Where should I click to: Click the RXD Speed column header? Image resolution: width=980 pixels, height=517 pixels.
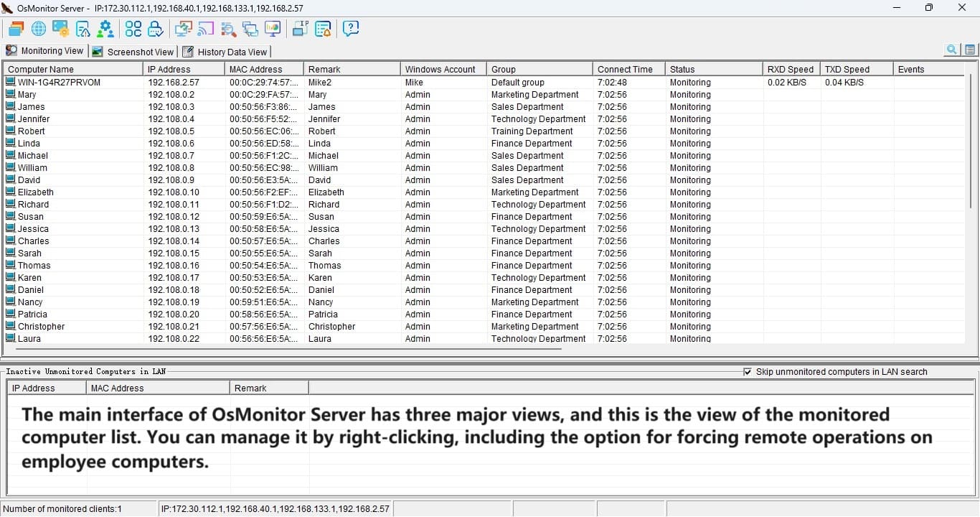791,69
